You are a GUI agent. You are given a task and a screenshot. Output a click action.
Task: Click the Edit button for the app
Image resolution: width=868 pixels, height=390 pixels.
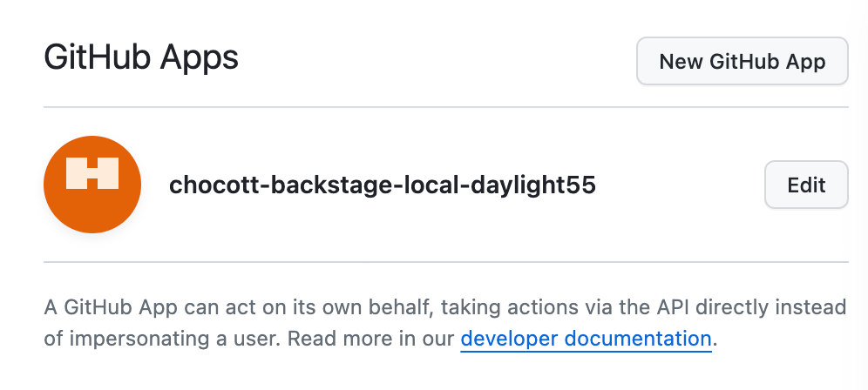tap(806, 185)
